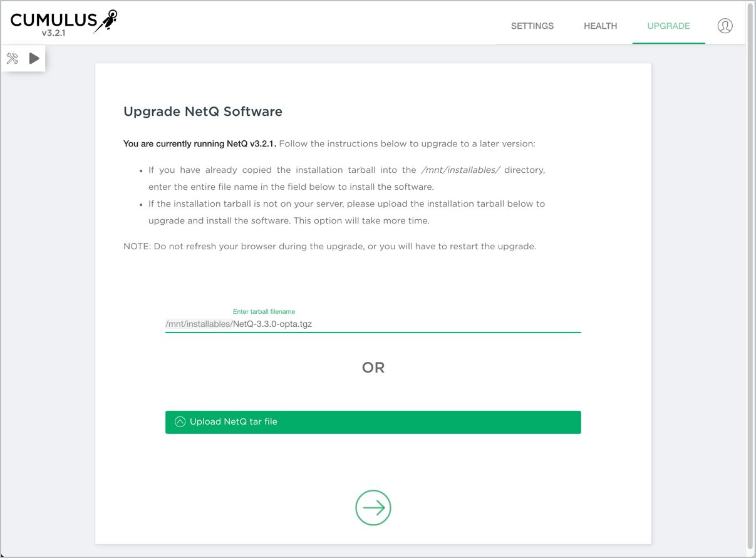Screen dimensions: 756x558
Task: Click the OR separator text
Action: (x=373, y=368)
